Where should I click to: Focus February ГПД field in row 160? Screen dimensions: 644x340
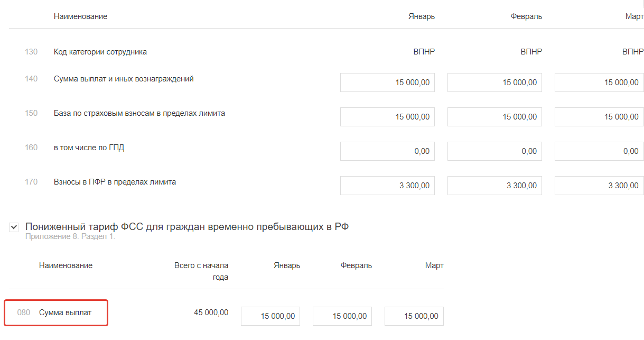(494, 151)
